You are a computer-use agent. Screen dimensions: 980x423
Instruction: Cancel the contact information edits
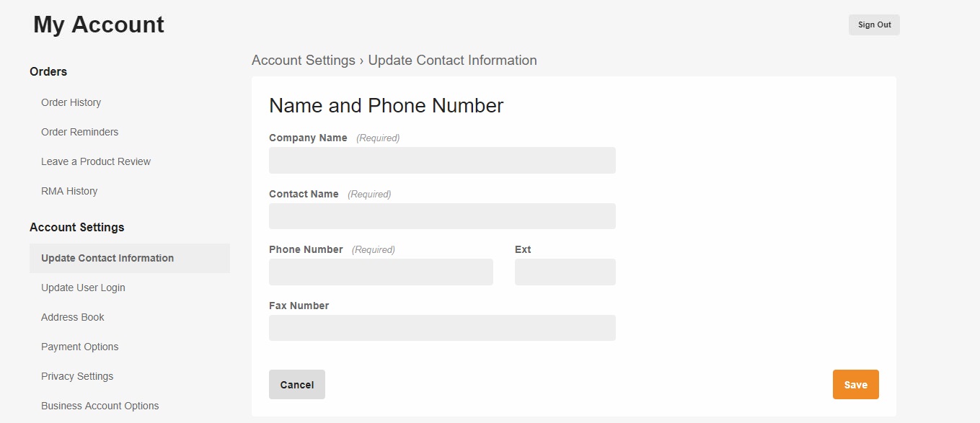(x=296, y=384)
